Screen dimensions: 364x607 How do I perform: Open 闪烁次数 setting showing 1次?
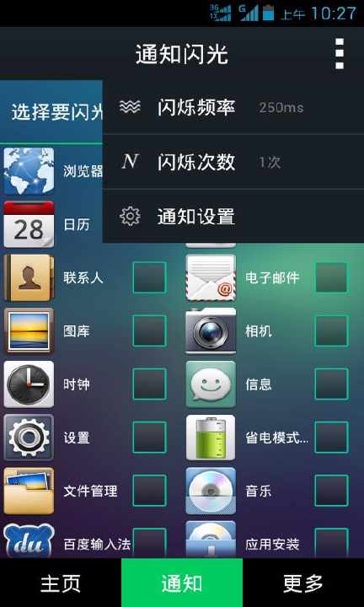[233, 162]
